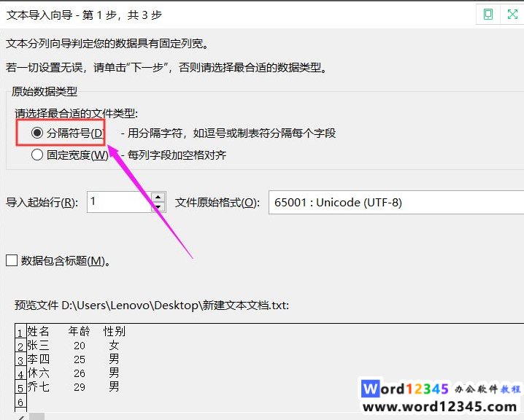Click the green mobile device icon
Image resolution: width=524 pixels, height=420 pixels.
coord(488,15)
